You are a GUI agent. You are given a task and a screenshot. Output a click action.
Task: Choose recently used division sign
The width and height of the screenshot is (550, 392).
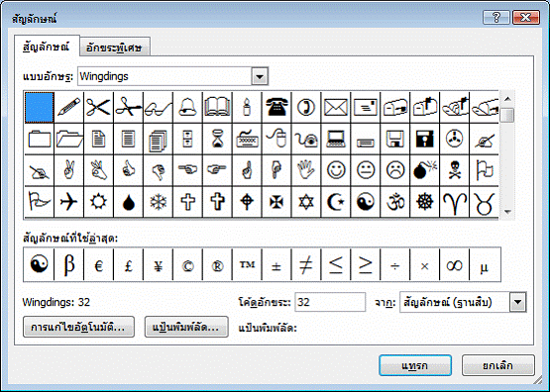[395, 264]
